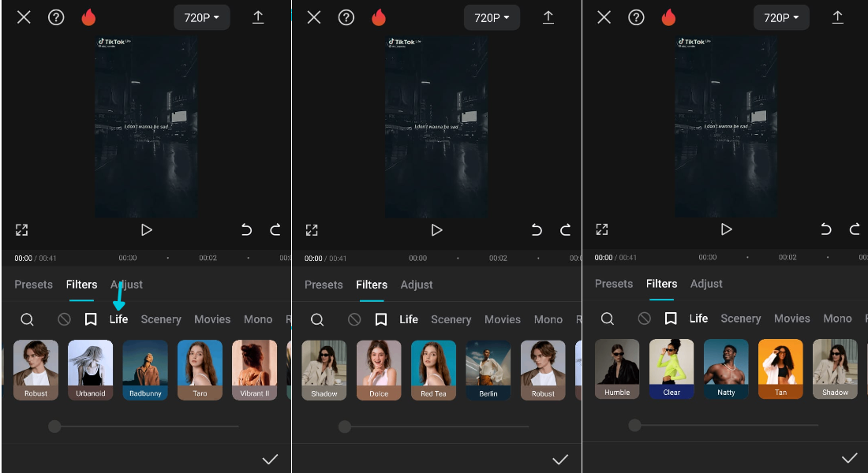The image size is (868, 473).
Task: Open the 720P resolution dropdown in middle screen
Action: pyautogui.click(x=492, y=17)
